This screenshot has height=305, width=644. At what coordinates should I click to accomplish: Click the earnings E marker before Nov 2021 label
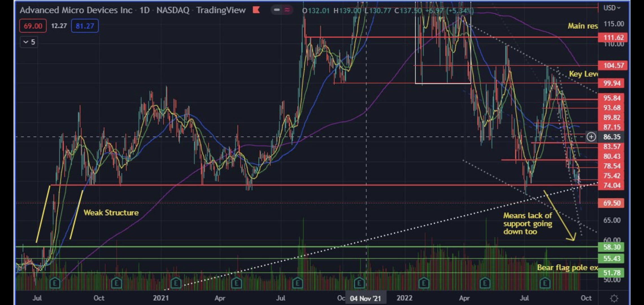pyautogui.click(x=359, y=283)
